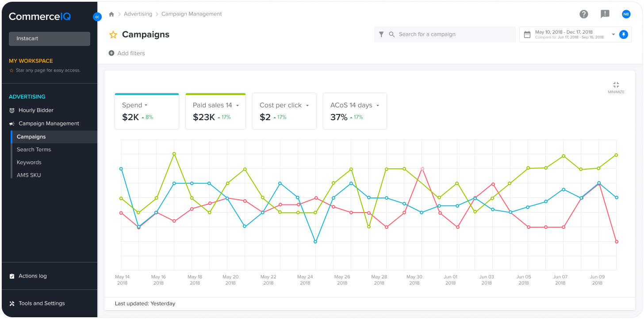Image resolution: width=644 pixels, height=319 pixels.
Task: Click the $23K Paid sales value
Action: 204,117
